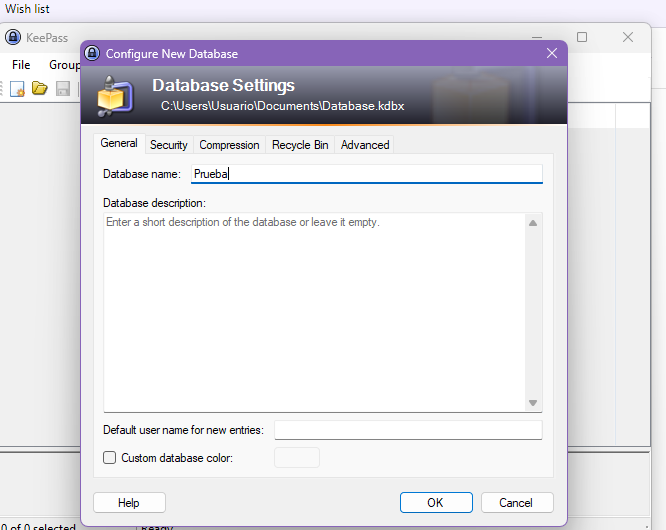Click the lock icon in Configure New Database title
This screenshot has height=530, width=666.
pyautogui.click(x=92, y=54)
